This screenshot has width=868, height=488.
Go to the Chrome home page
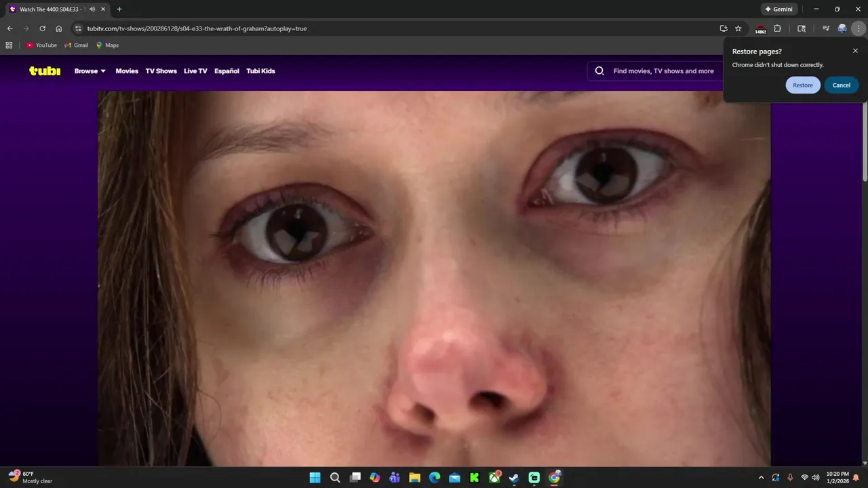59,28
